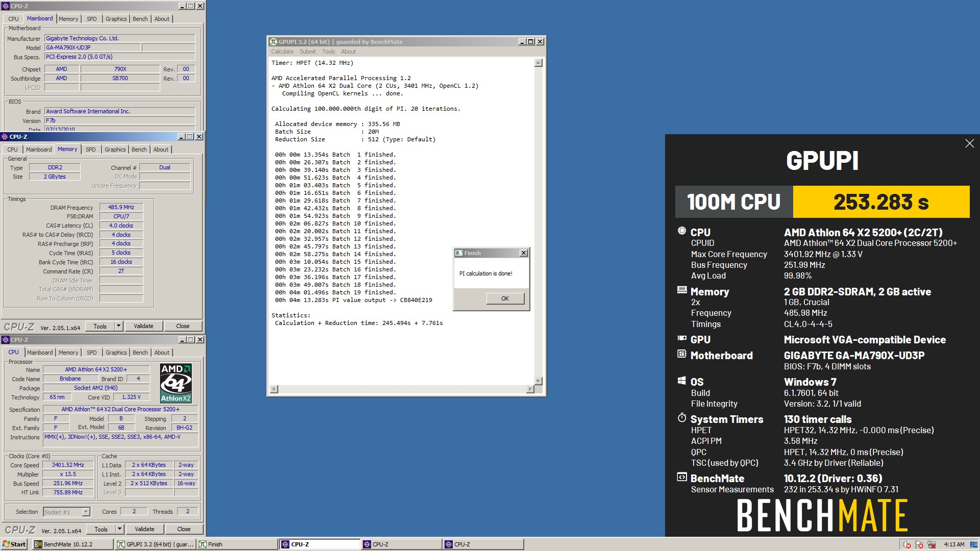This screenshot has height=551, width=980.
Task: Close the BenchMate GPUPI result panel
Action: point(969,143)
